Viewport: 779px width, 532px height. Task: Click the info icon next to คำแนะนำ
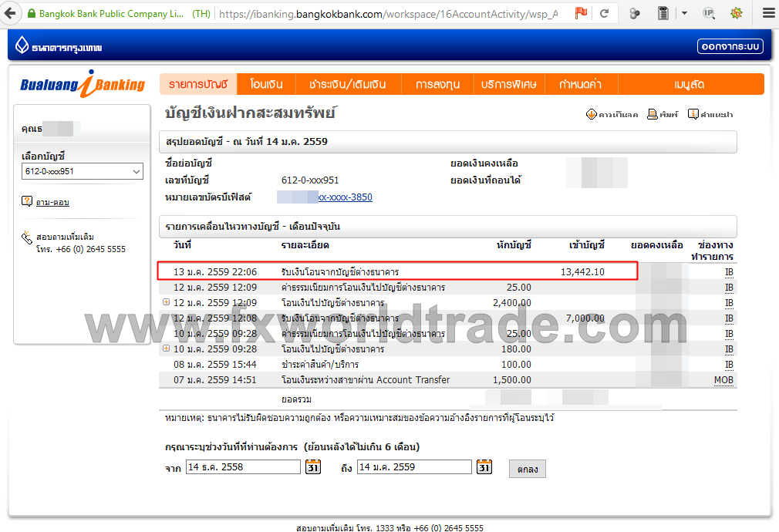tap(693, 114)
